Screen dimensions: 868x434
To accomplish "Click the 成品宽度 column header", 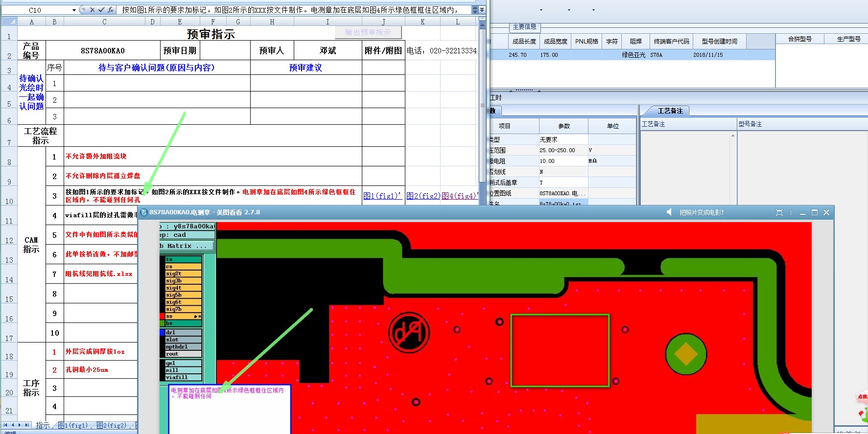I will (555, 42).
